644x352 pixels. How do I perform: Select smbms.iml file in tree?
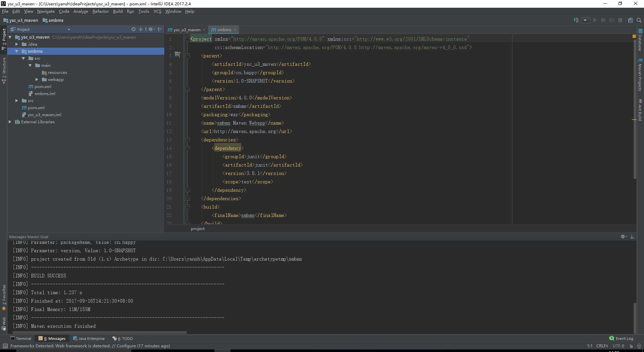(x=42, y=93)
